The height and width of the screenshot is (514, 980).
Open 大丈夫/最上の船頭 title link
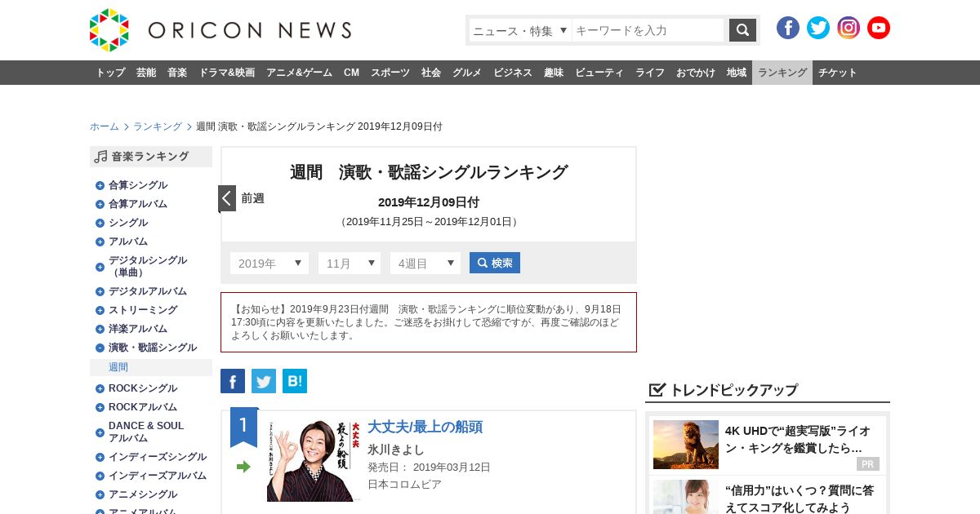425,427
